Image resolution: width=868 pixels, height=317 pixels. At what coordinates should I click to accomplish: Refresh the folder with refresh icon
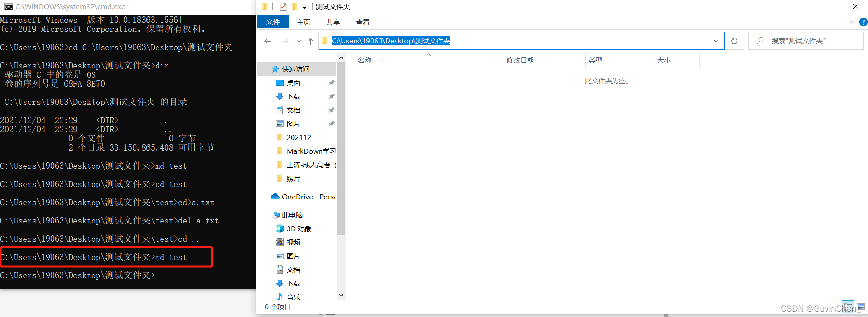coord(734,41)
